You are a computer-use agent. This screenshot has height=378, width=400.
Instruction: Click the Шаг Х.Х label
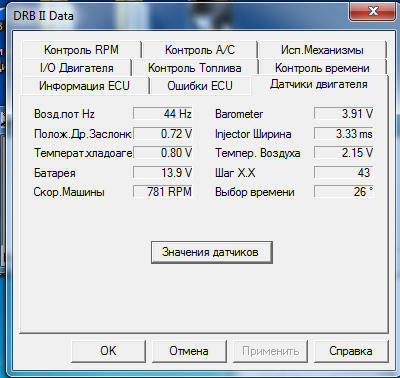pos(235,173)
